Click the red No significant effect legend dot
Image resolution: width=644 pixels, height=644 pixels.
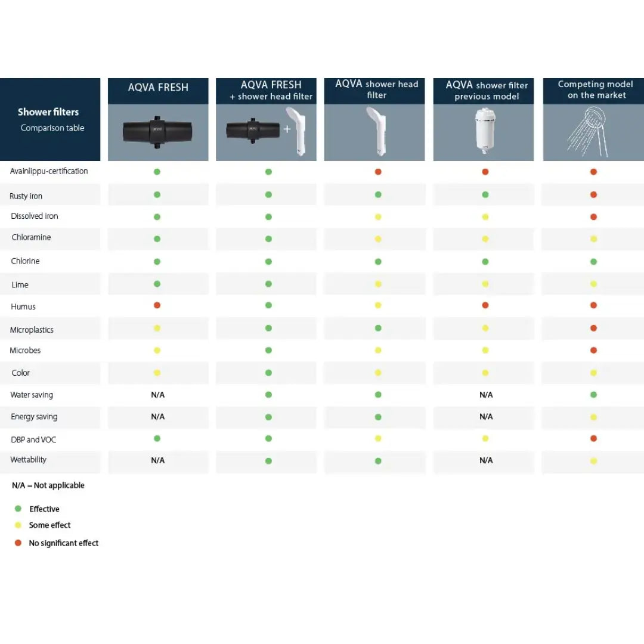(x=18, y=543)
